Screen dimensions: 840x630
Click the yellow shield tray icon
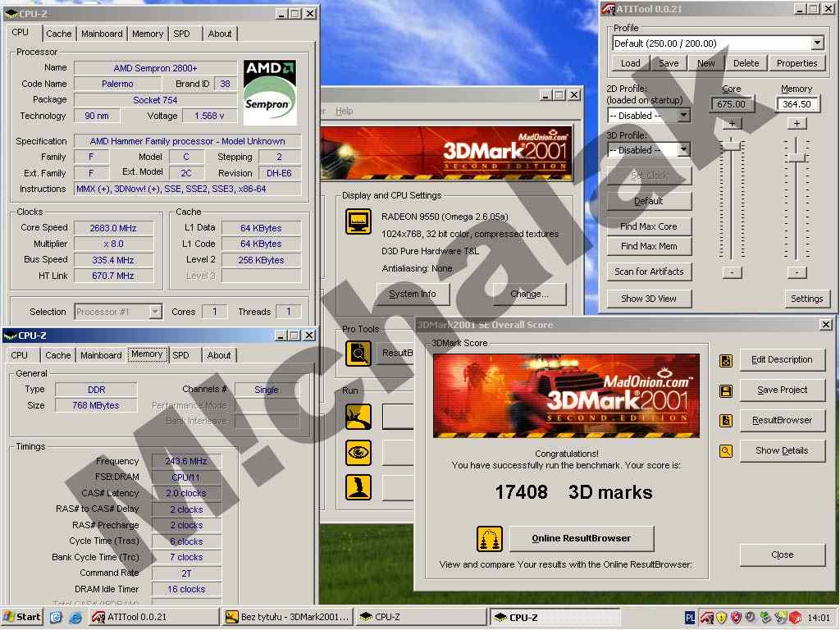click(722, 618)
